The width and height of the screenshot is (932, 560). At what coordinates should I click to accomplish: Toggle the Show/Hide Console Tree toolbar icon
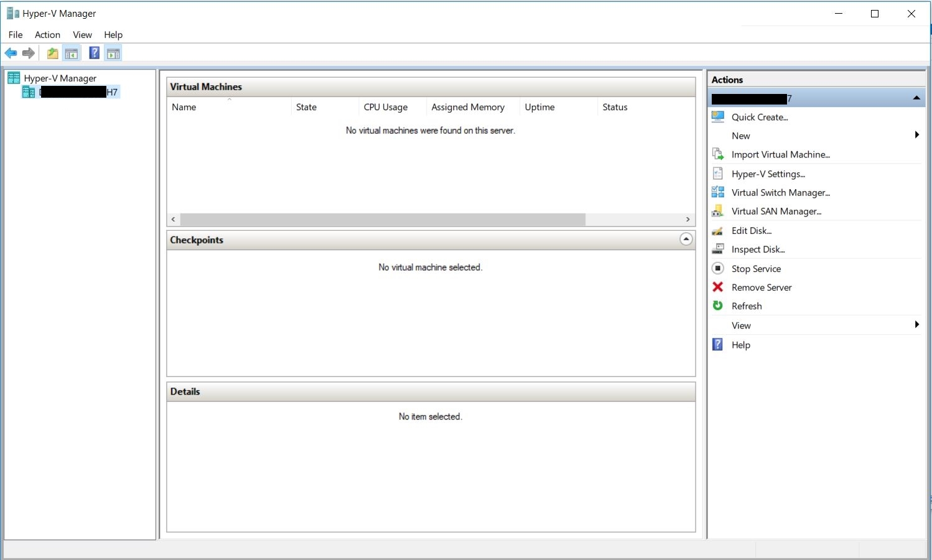click(72, 54)
